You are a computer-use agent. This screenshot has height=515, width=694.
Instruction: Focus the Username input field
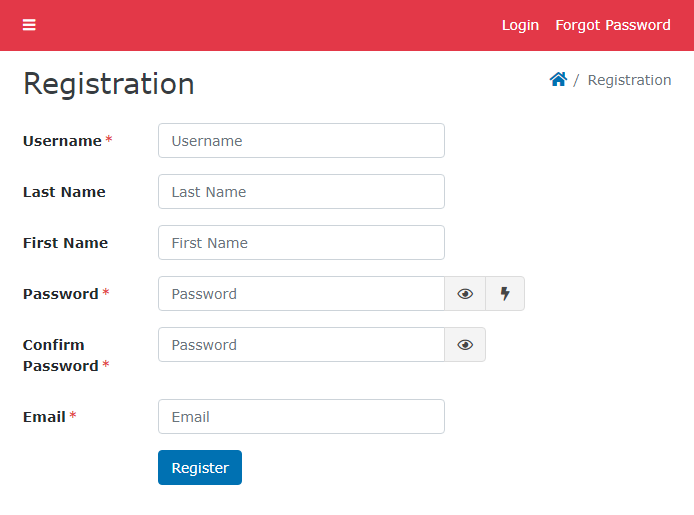(x=301, y=141)
